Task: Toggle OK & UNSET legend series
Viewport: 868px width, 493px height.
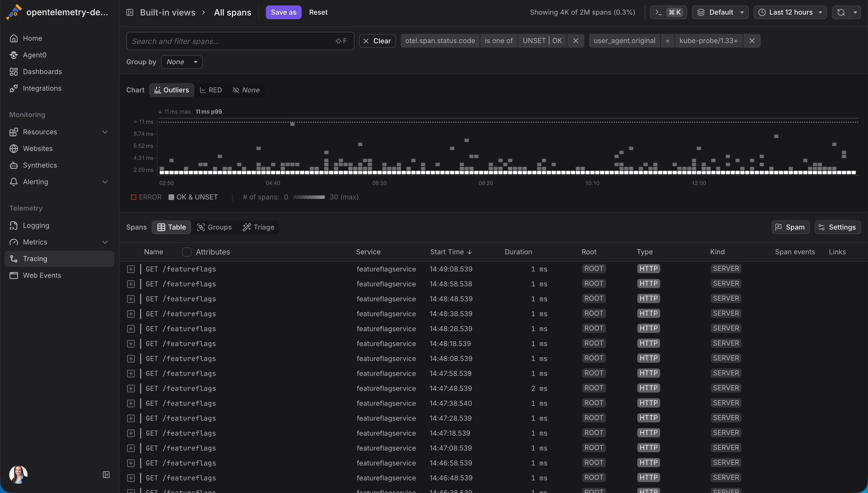Action: (193, 197)
